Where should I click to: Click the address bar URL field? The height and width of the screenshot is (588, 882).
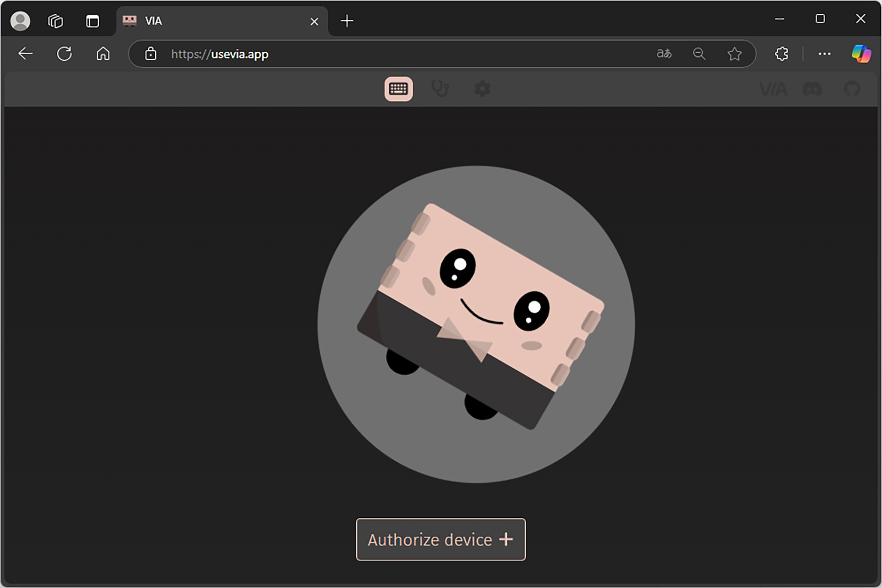tap(397, 54)
